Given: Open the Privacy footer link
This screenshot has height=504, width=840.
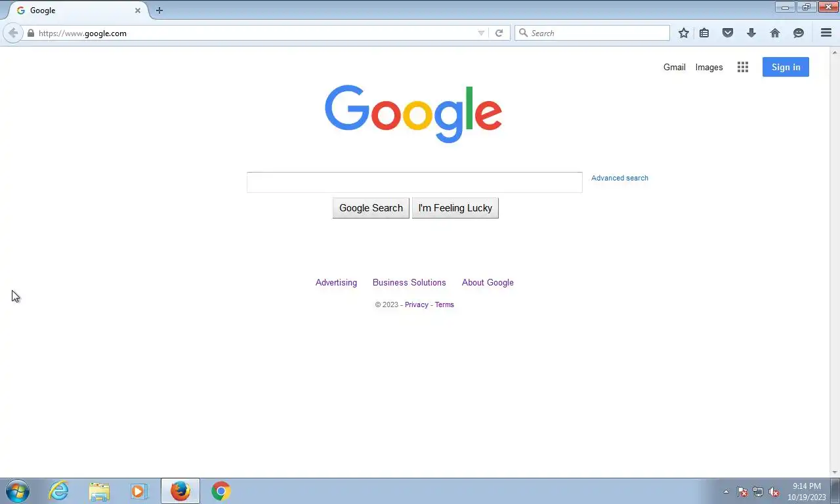Looking at the screenshot, I should click(x=416, y=304).
